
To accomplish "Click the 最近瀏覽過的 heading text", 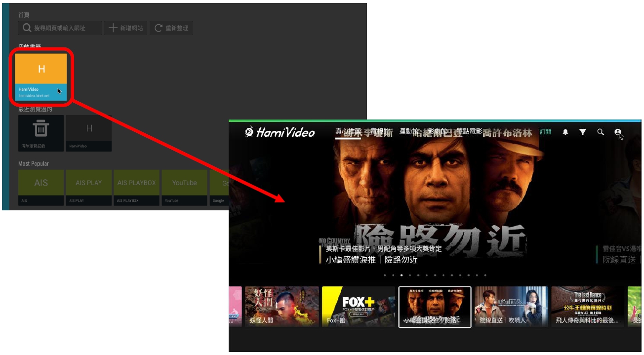I will point(35,109).
